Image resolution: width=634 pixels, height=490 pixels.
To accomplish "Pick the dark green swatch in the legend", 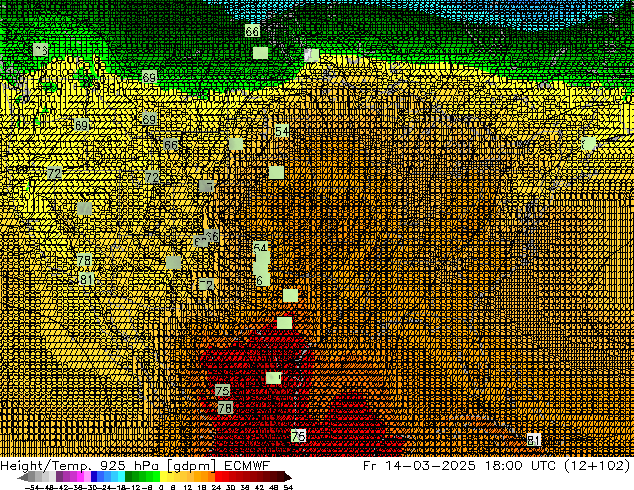I will tap(129, 476).
